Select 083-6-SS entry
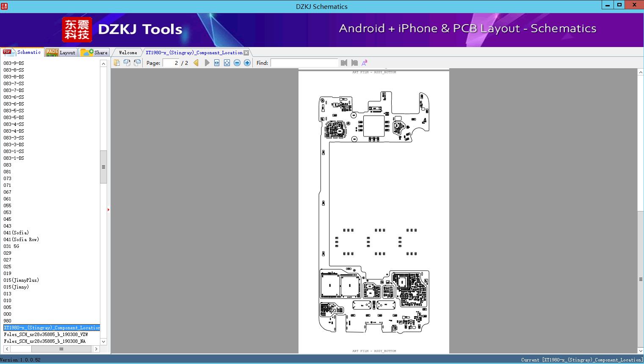Screen dimensions: 644x364 point(14,97)
